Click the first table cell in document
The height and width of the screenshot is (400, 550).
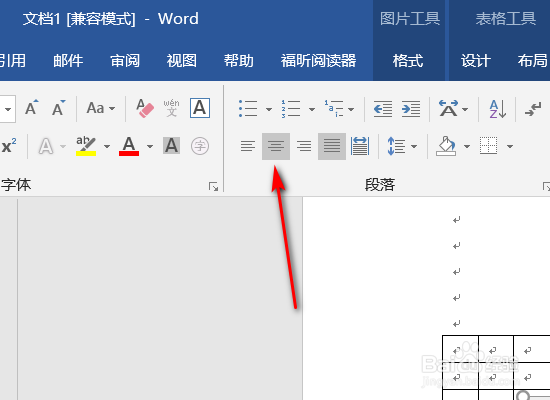(x=461, y=349)
